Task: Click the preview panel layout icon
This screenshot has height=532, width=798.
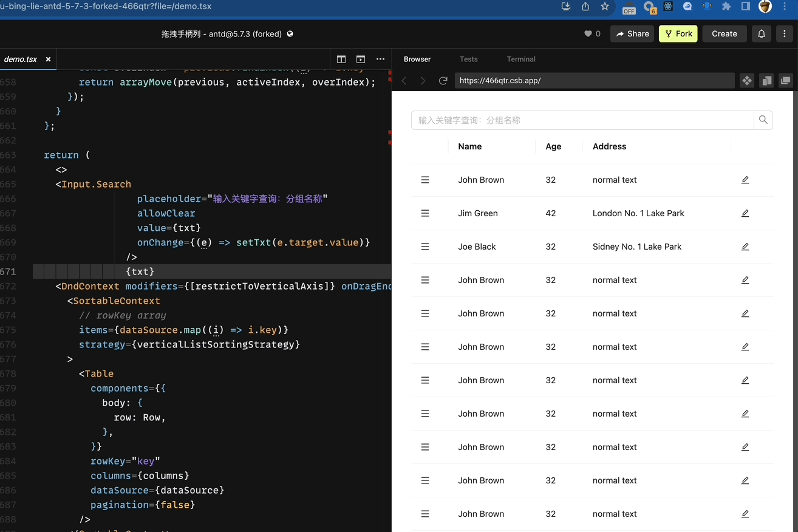Action: point(360,59)
